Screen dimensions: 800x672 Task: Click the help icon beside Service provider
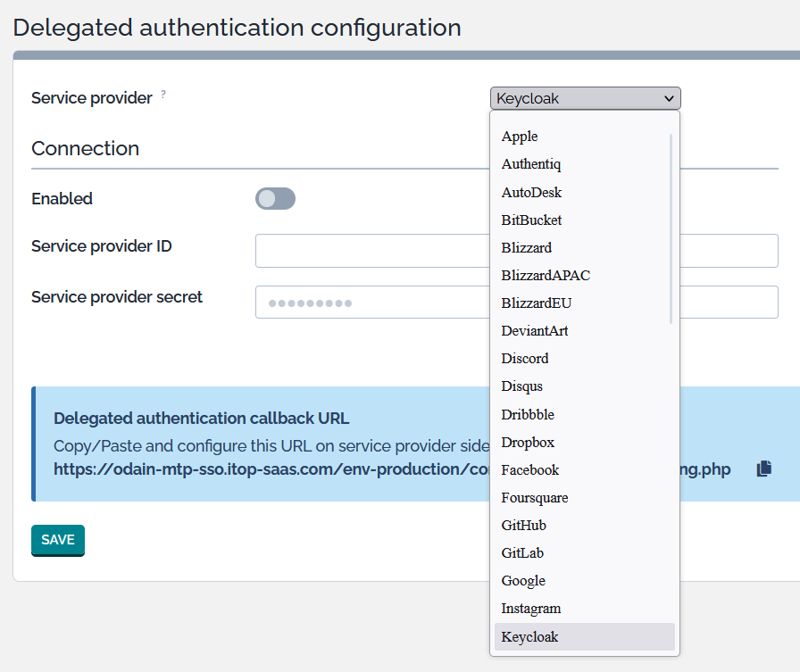163,95
